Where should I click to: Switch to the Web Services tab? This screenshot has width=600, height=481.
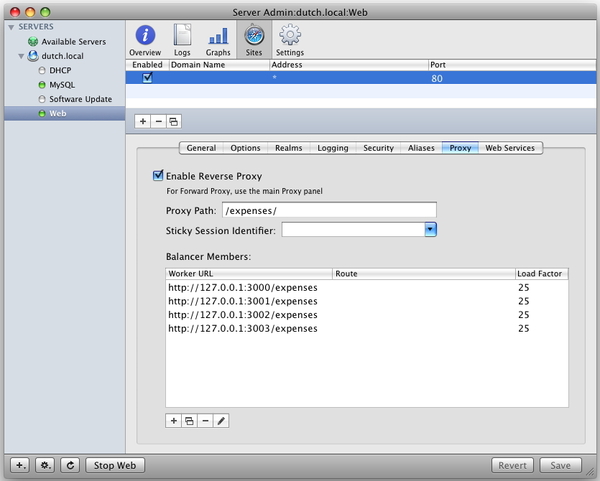(510, 148)
